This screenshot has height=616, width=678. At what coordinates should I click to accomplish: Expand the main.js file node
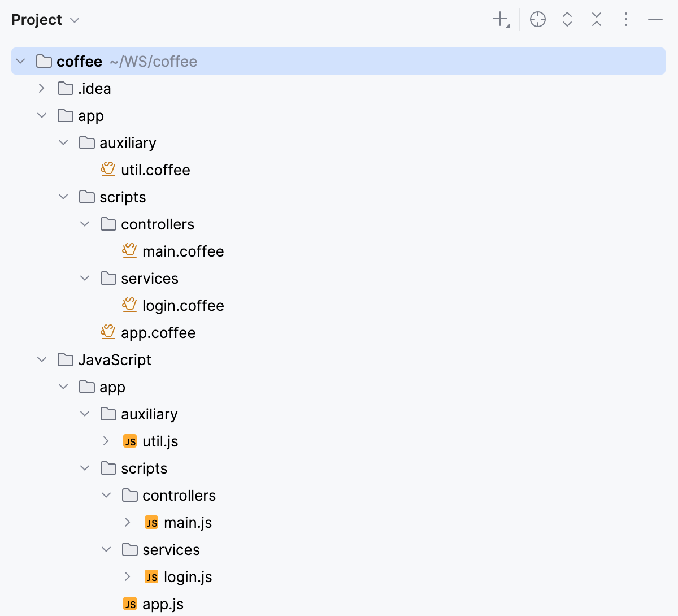coord(128,523)
